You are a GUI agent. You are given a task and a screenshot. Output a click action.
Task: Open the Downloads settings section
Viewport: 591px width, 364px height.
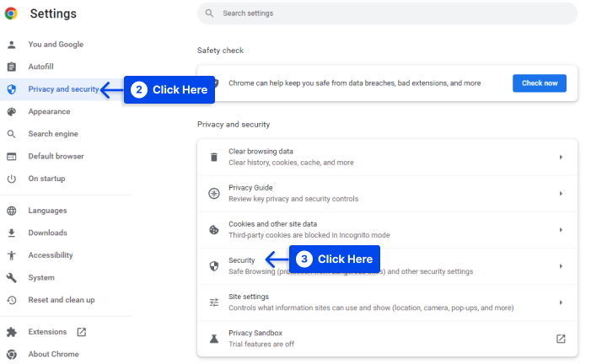coord(48,233)
